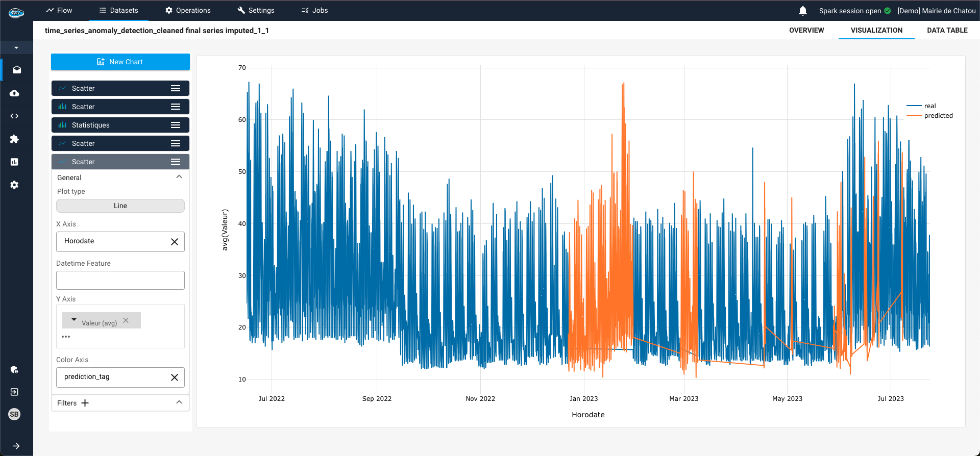This screenshot has width=980, height=456.
Task: Clear the Horodate X Axis selection
Action: coord(174,242)
